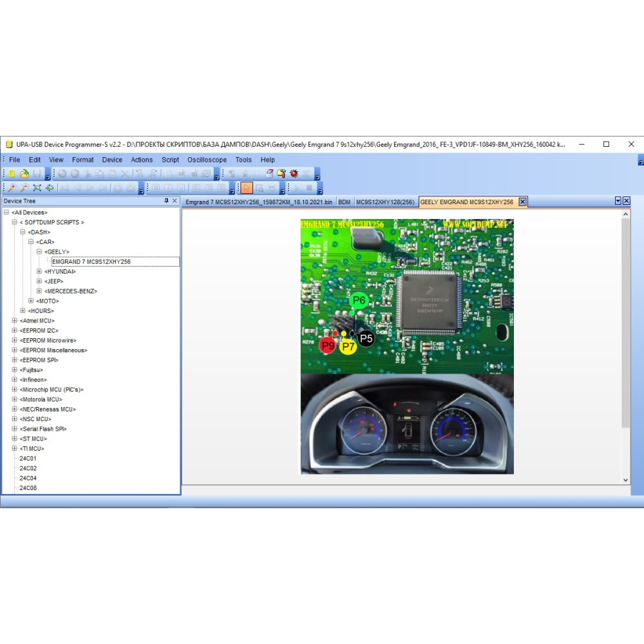The image size is (644, 644).
Task: Select EMGRAND 7 MC9S12XHY256 tree item
Action: click(91, 261)
